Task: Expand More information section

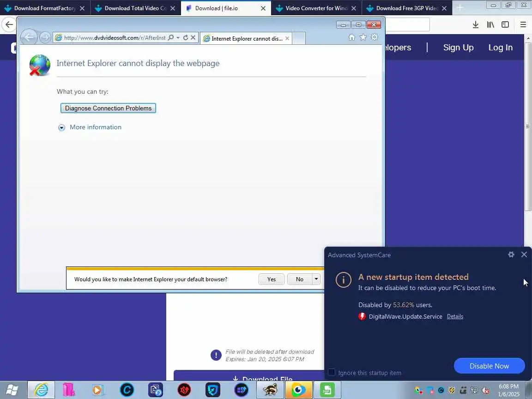Action: [61, 127]
